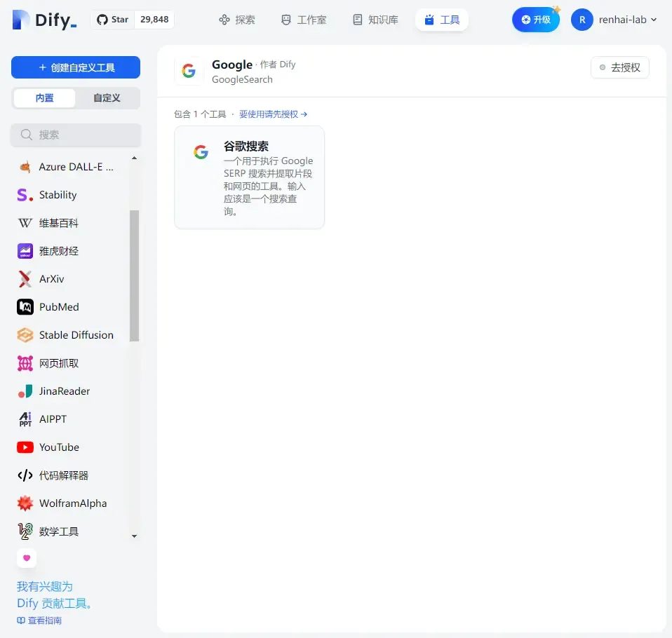The image size is (672, 638).
Task: Click the YouTube label
Action: (59, 447)
